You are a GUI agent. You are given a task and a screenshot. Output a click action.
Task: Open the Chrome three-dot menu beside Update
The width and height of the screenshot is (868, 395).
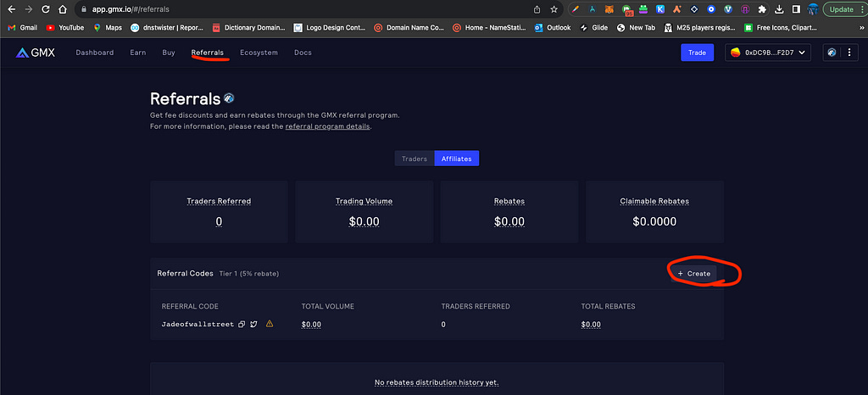pos(863,9)
